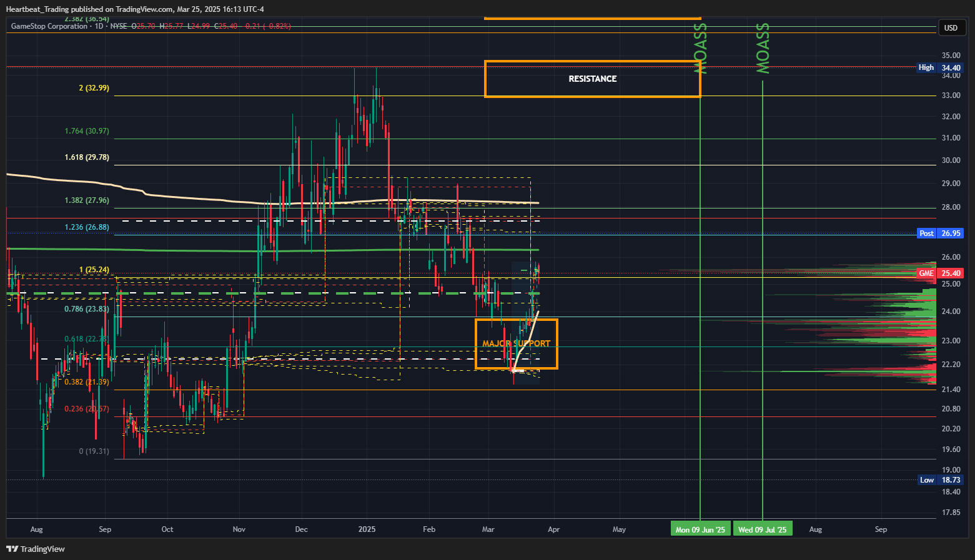Select the 0.786 (23.83) Fibonacci label

87,309
